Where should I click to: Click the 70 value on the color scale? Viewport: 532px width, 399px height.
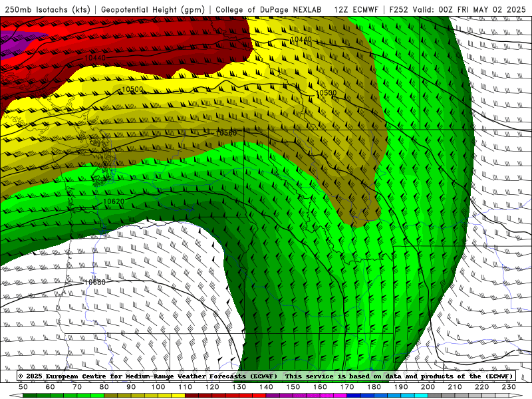(77, 387)
